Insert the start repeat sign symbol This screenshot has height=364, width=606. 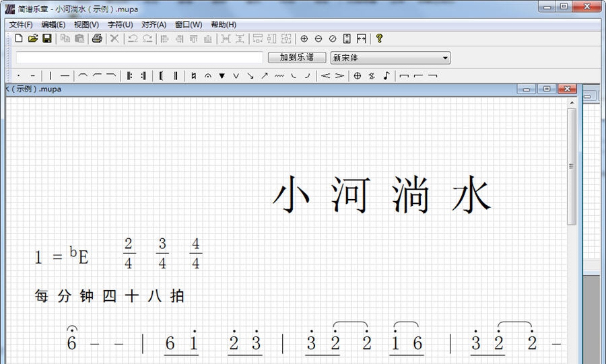coord(129,76)
